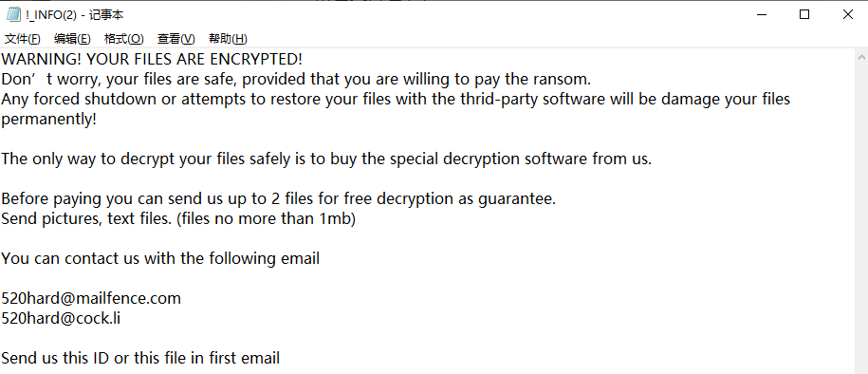Click the !_INFO(2) - 记事本 title text
This screenshot has height=374, width=868.
[x=75, y=15]
